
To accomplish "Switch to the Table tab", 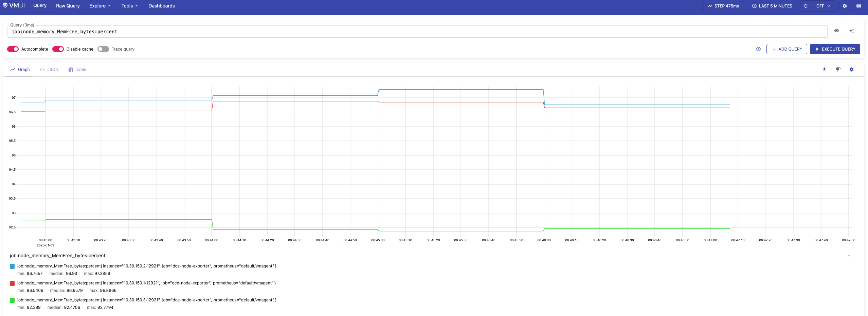I will click(x=77, y=70).
